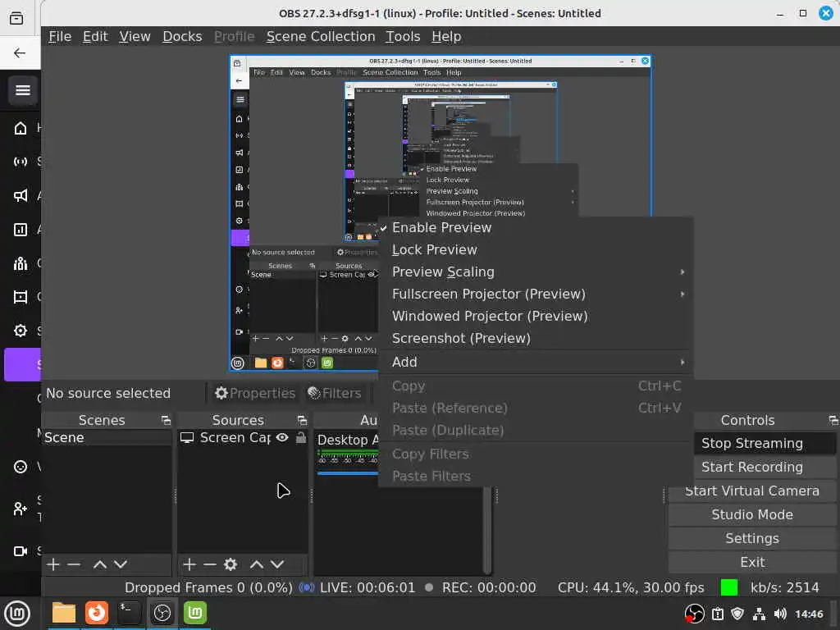
Task: Open the Help menu
Action: tap(446, 36)
